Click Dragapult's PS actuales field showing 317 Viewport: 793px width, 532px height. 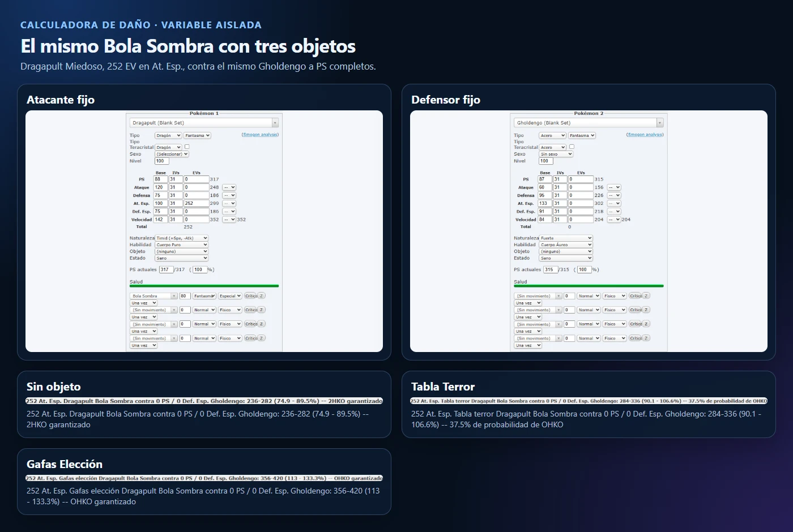pos(166,270)
